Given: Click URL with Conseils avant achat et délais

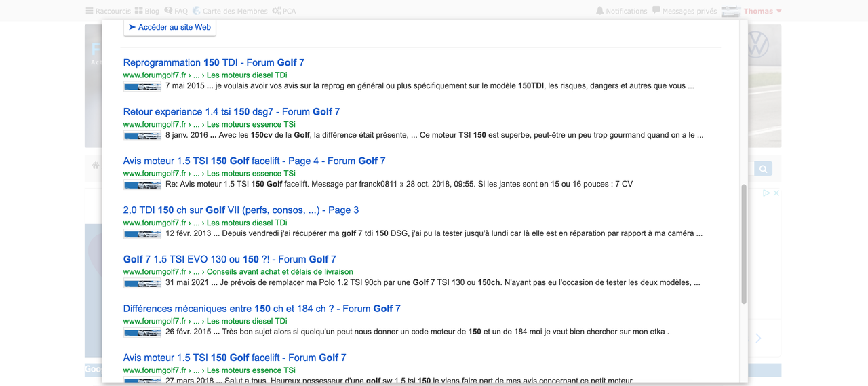Looking at the screenshot, I should [238, 271].
